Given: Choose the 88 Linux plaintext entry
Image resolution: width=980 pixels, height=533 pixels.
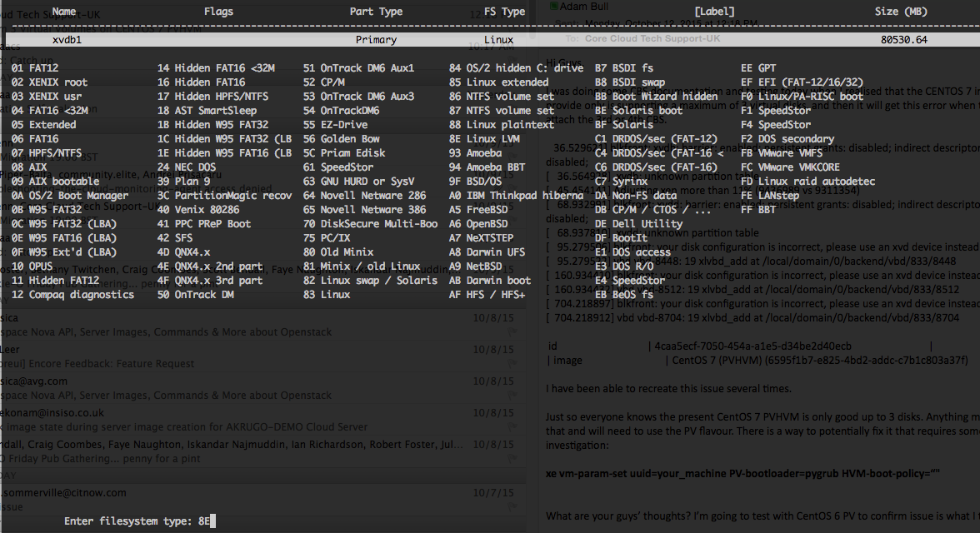Looking at the screenshot, I should point(502,125).
